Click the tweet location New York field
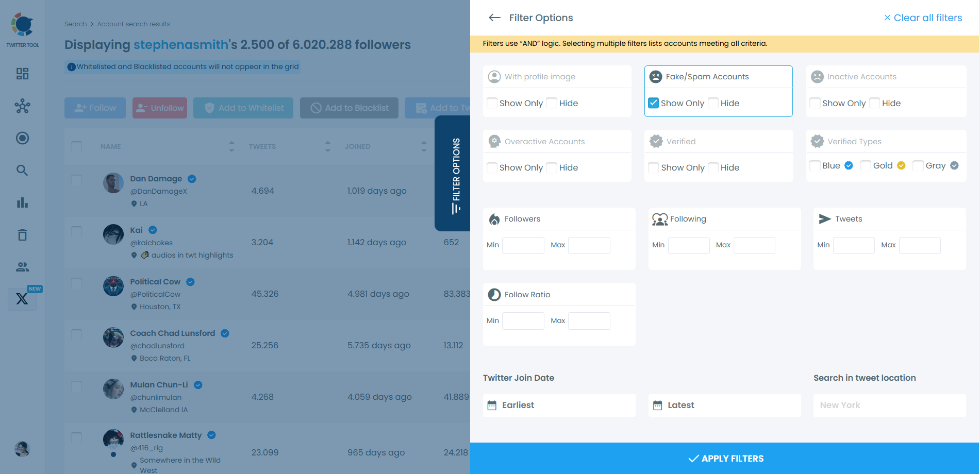 [890, 405]
